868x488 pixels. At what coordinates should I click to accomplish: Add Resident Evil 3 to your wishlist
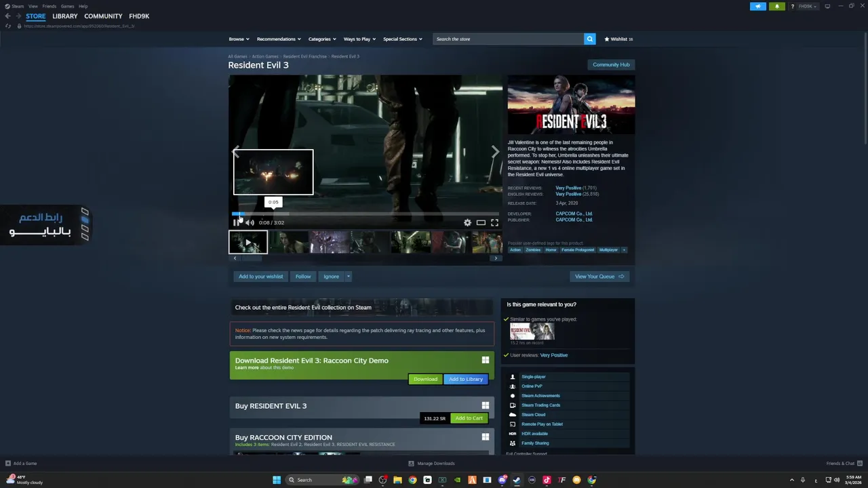[260, 277]
